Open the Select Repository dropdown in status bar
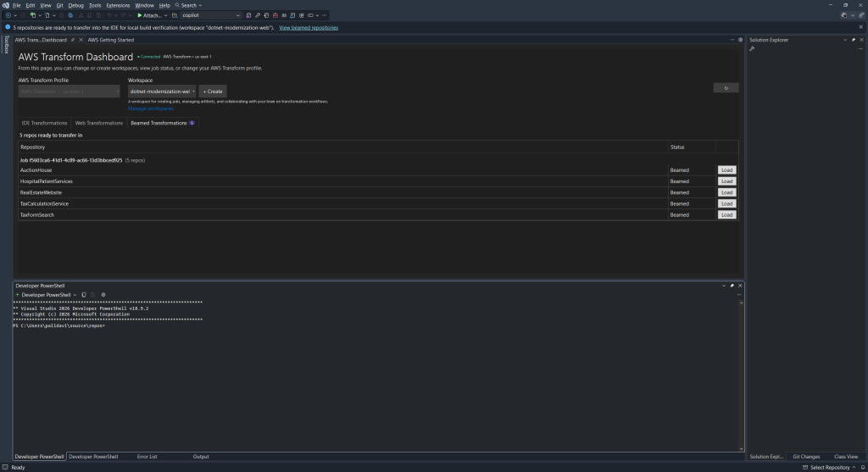868x472 pixels. point(829,468)
